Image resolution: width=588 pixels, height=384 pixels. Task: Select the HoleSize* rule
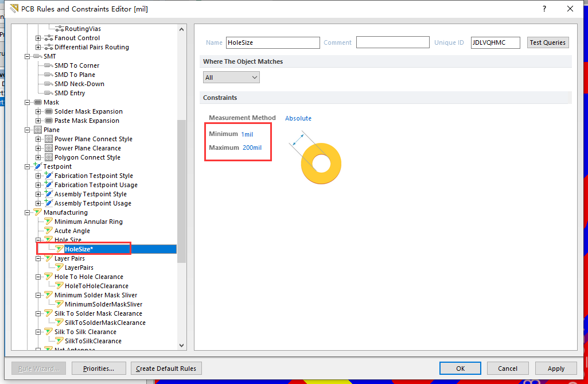[x=79, y=249]
